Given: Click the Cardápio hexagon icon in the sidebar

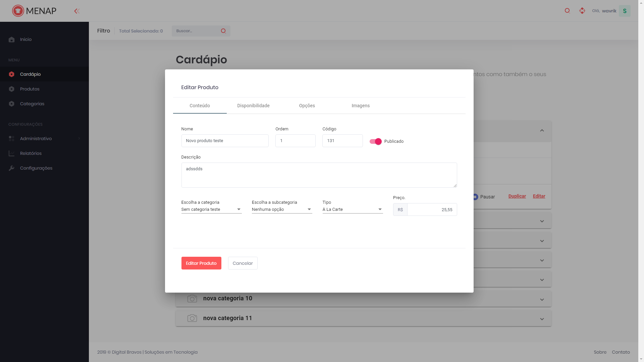Looking at the screenshot, I should 12,74.
